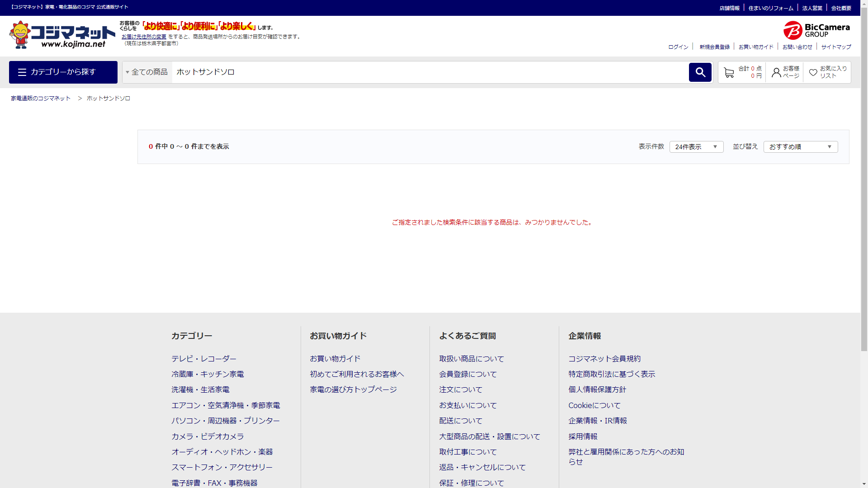Open the shopping cart icon
This screenshot has width=868, height=488.
[729, 73]
